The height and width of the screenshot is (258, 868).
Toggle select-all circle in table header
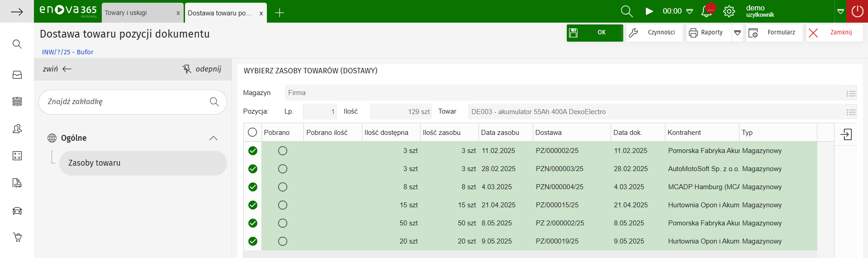pyautogui.click(x=252, y=132)
